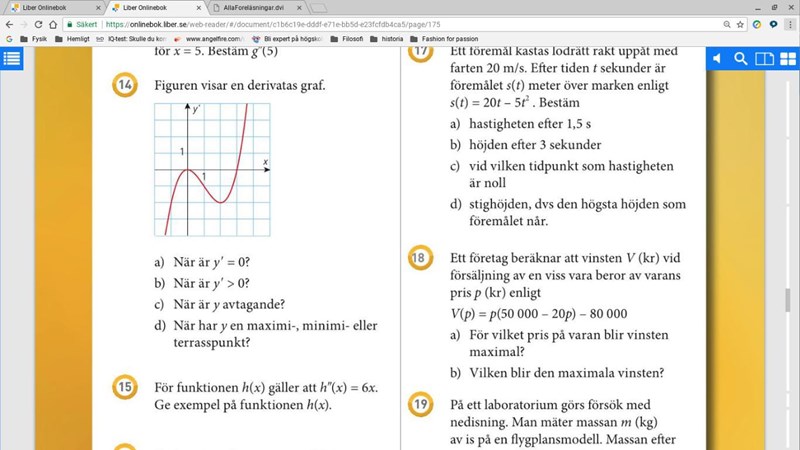Switch to the first Liber Onlinebok tab
This screenshot has height=450, width=800.
click(50, 7)
